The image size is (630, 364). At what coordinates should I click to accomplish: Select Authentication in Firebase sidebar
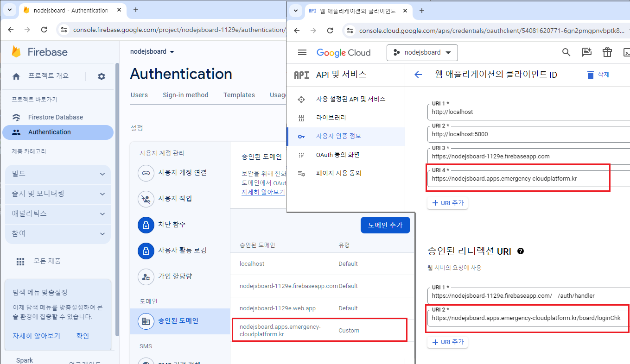(x=58, y=132)
